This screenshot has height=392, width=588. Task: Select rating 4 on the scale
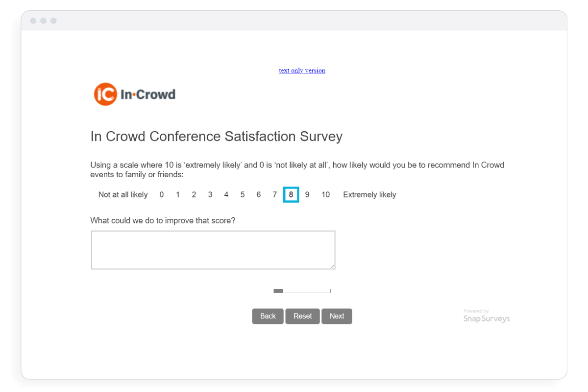tap(226, 195)
